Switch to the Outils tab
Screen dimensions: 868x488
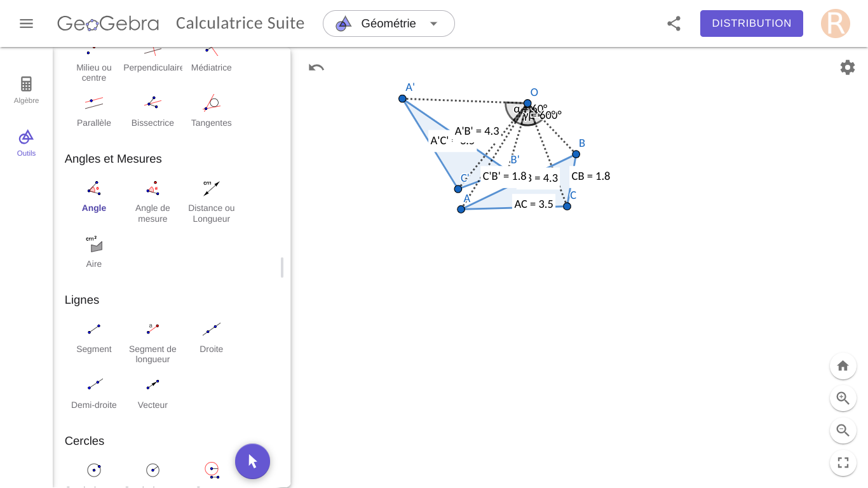(26, 143)
